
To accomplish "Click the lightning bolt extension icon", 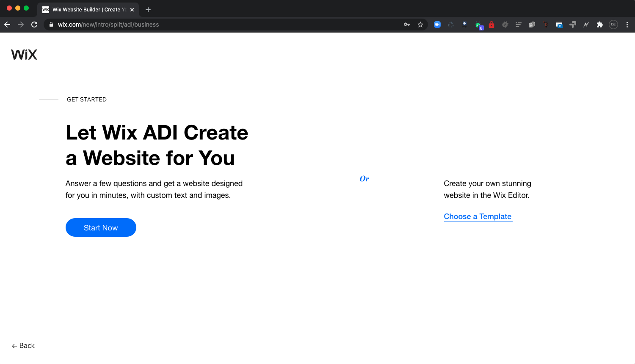I will 586,25.
